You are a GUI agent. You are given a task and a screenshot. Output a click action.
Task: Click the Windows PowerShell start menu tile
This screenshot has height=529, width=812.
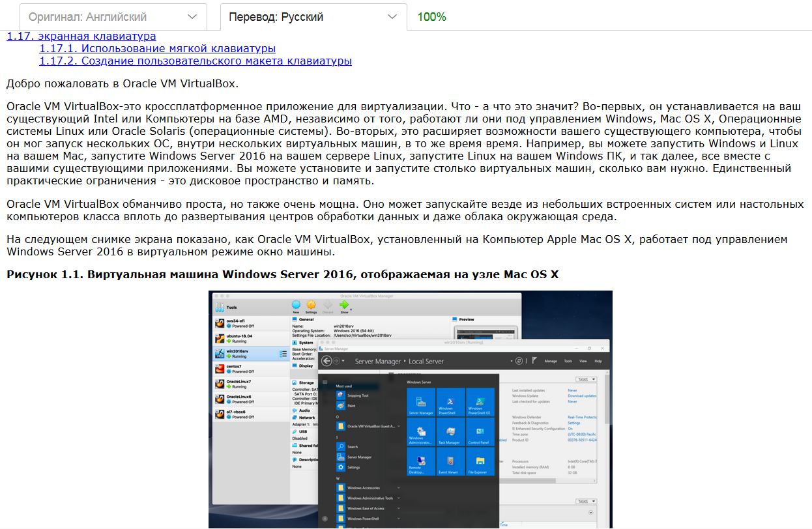click(x=450, y=402)
